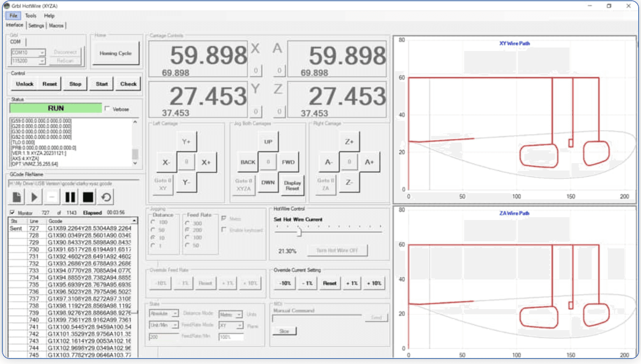The height and width of the screenshot is (364, 641).
Task: Open the COM10 port dropdown
Action: [x=42, y=52]
